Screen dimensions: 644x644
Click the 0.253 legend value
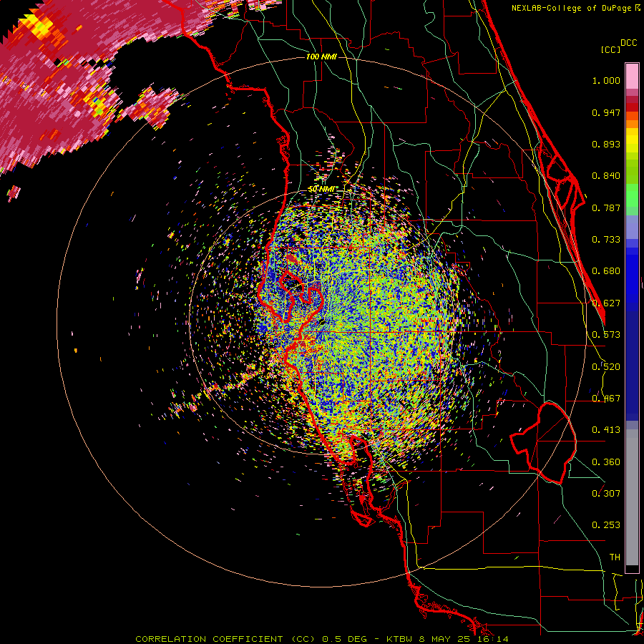(606, 525)
